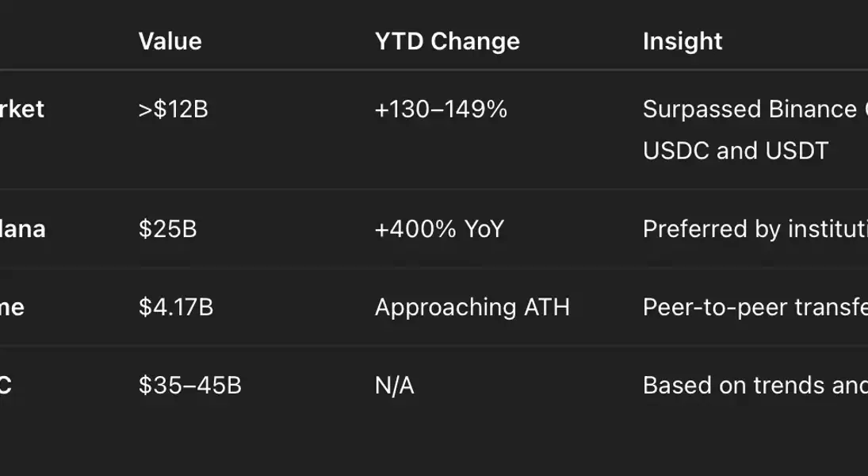Select the Approaching ATH cell
Image resolution: width=868 pixels, height=476 pixels.
pyautogui.click(x=472, y=307)
